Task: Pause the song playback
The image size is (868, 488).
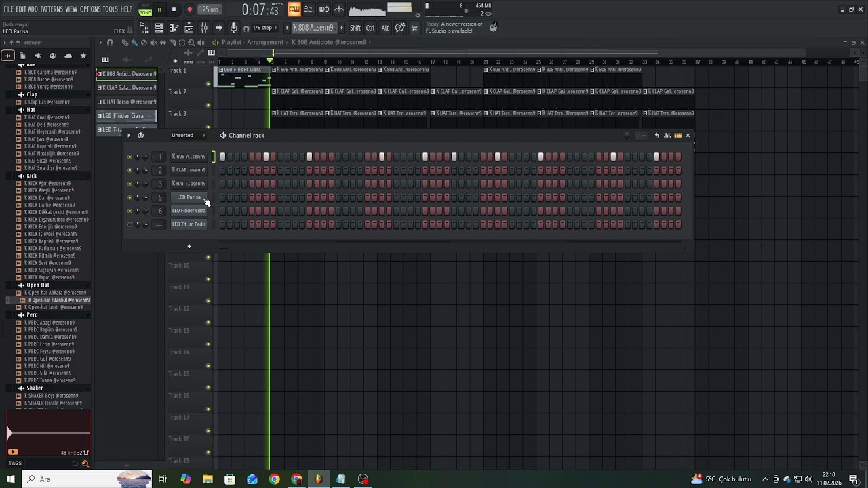Action: click(159, 9)
